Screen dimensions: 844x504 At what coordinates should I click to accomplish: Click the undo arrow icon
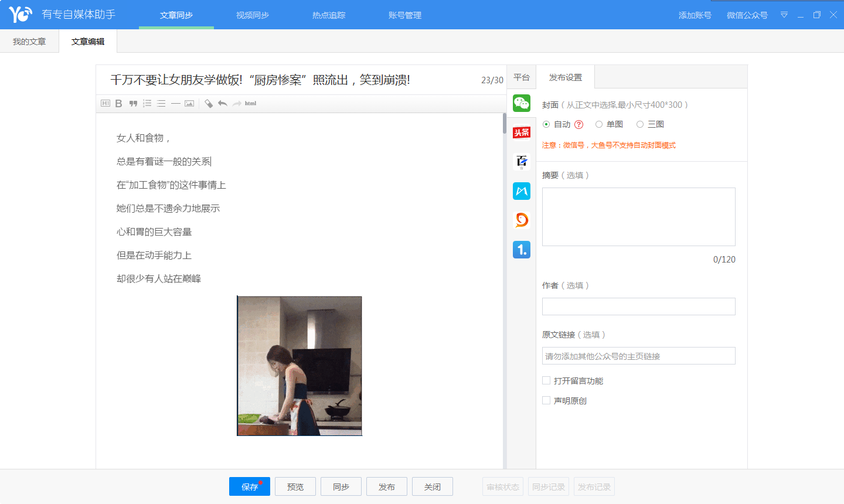tap(223, 104)
